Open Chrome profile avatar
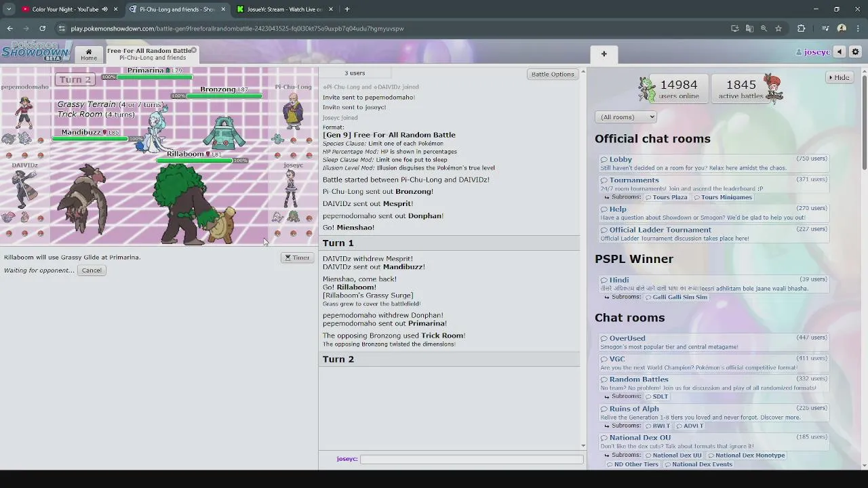The width and height of the screenshot is (868, 488). click(842, 28)
